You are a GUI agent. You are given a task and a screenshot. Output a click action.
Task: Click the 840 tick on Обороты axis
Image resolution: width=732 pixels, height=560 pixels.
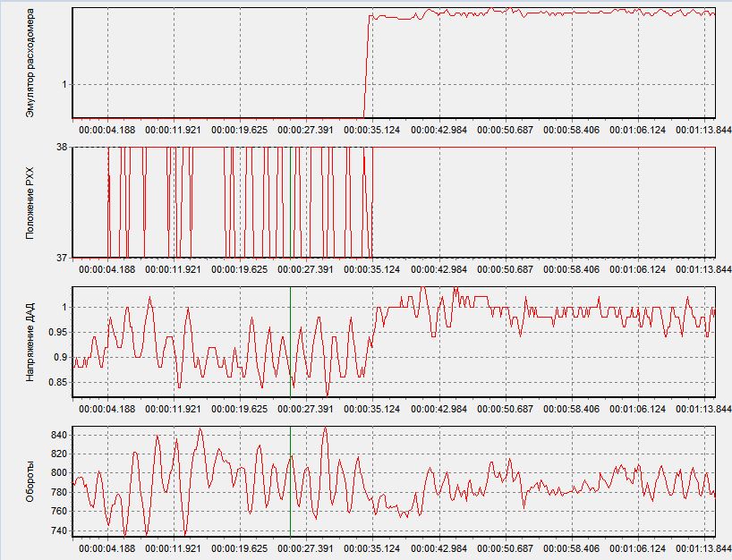59,435
